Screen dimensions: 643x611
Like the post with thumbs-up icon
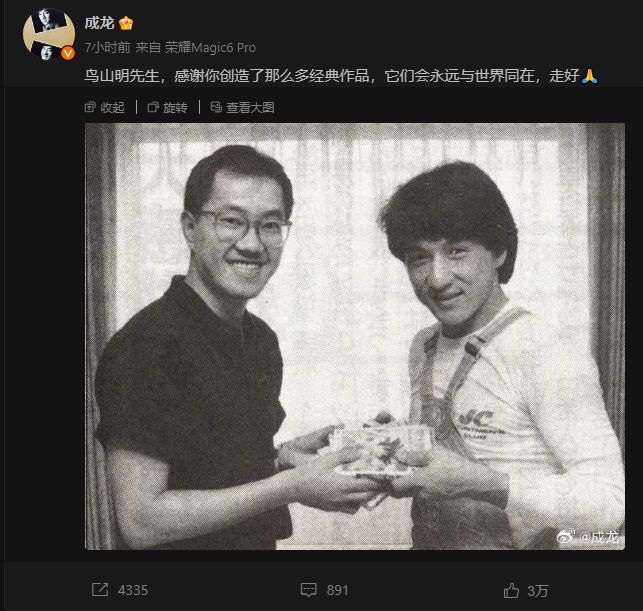point(511,590)
